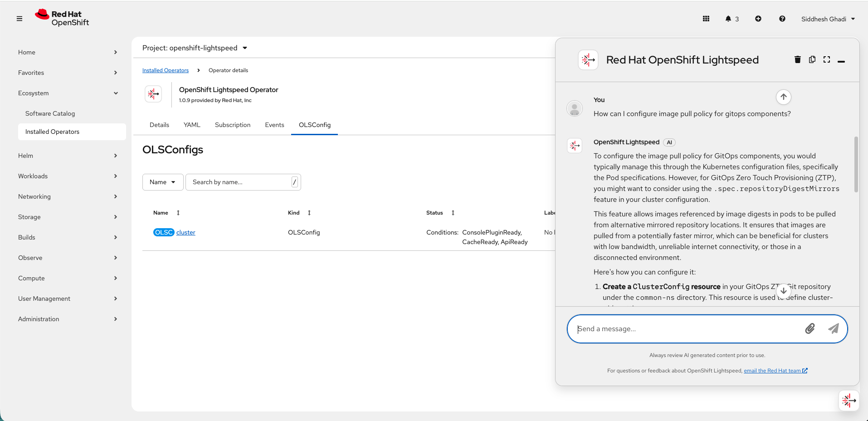
Task: Click the paperclip attach icon
Action: tap(810, 328)
